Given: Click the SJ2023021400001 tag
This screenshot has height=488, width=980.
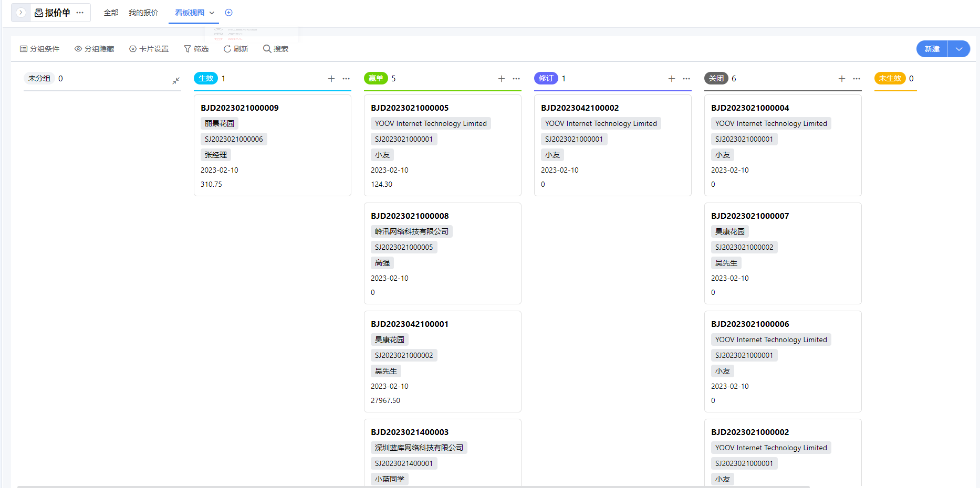Looking at the screenshot, I should click(404, 463).
